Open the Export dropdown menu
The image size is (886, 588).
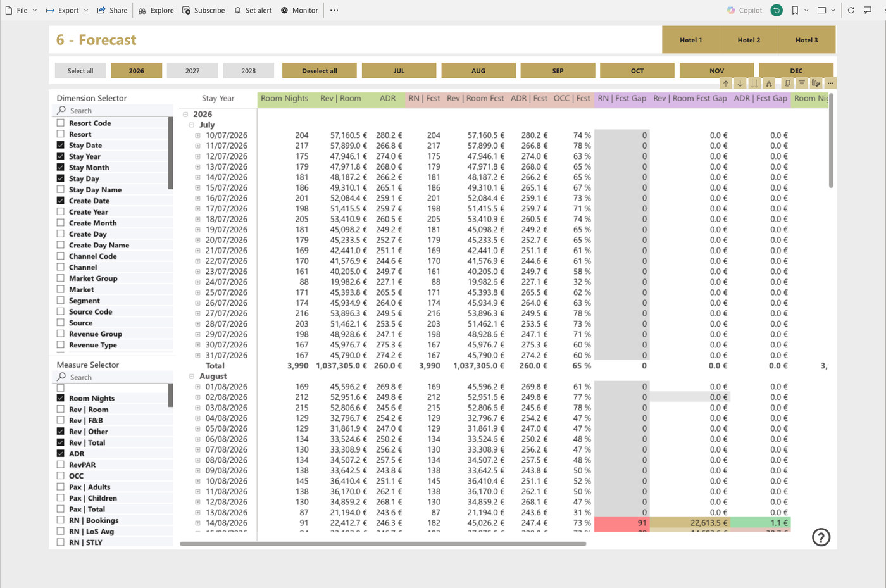coord(66,10)
